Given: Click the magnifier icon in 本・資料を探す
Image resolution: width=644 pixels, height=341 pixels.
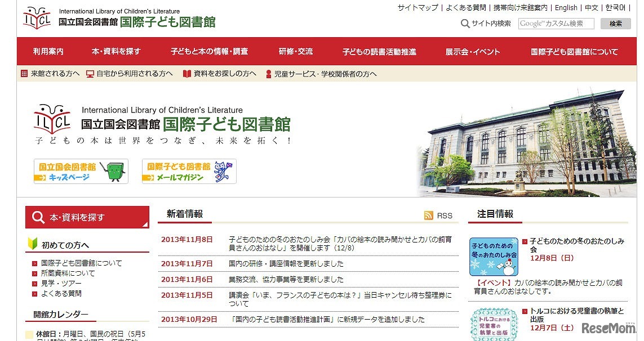Looking at the screenshot, I should (x=38, y=217).
